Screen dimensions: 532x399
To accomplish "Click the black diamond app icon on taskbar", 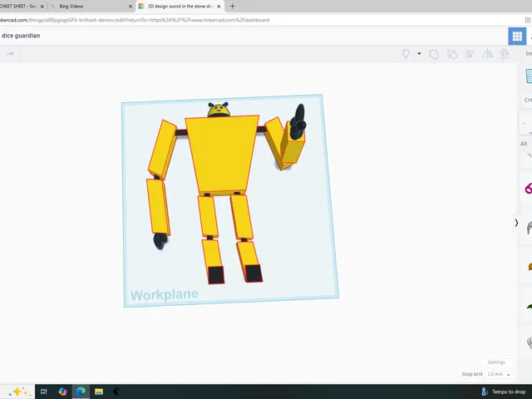I will pos(116,392).
